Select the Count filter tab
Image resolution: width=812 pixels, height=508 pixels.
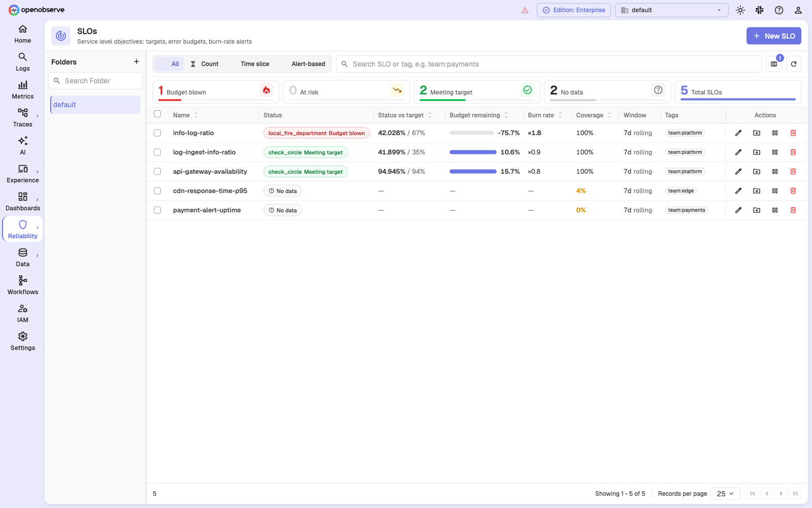[205, 64]
